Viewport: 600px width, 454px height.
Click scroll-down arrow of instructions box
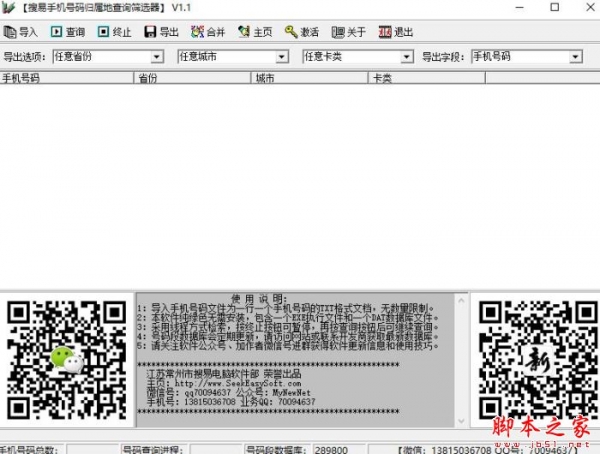pyautogui.click(x=461, y=421)
